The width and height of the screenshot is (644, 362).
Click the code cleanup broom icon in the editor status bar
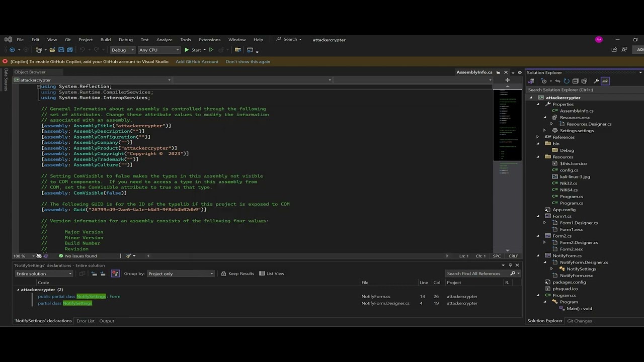click(129, 256)
